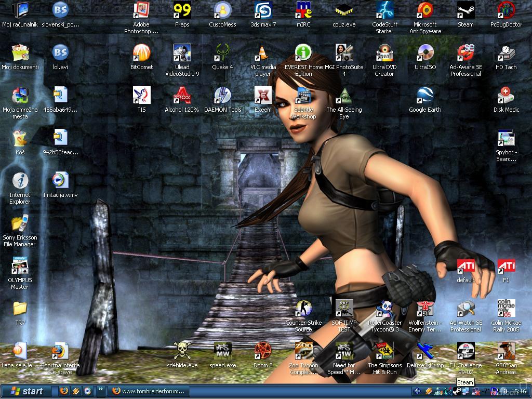Launch 3ds max 7

click(x=263, y=14)
